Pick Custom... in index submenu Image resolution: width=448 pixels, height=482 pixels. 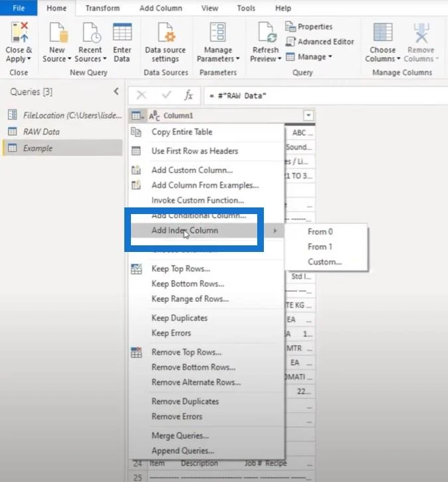(x=326, y=261)
